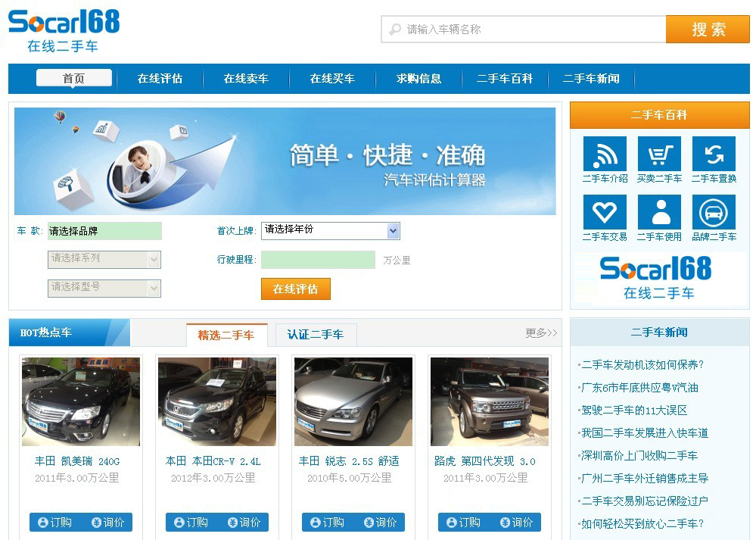
Task: Open the 请选择型号 dropdown
Action: click(104, 288)
